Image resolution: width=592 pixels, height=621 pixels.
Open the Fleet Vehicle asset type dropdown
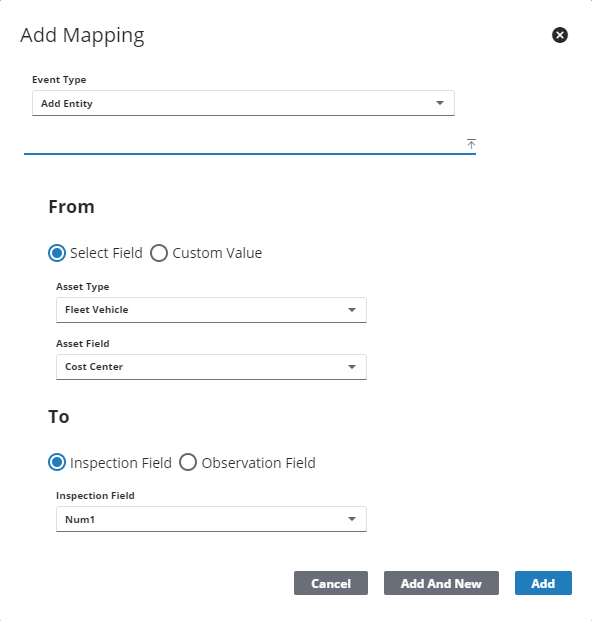(211, 310)
